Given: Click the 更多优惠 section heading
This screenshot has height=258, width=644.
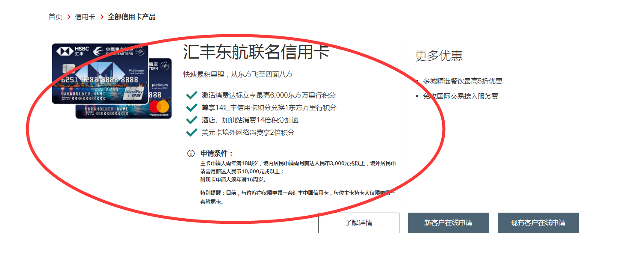Looking at the screenshot, I should tap(439, 56).
